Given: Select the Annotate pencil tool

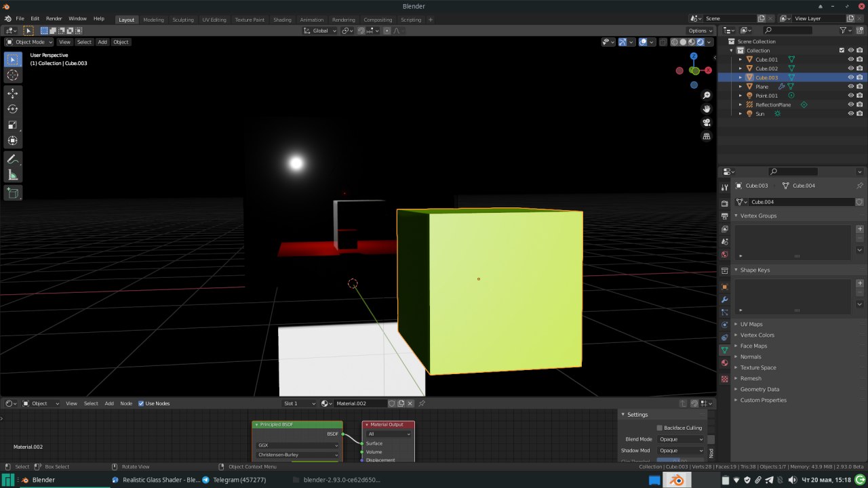Looking at the screenshot, I should pyautogui.click(x=13, y=159).
